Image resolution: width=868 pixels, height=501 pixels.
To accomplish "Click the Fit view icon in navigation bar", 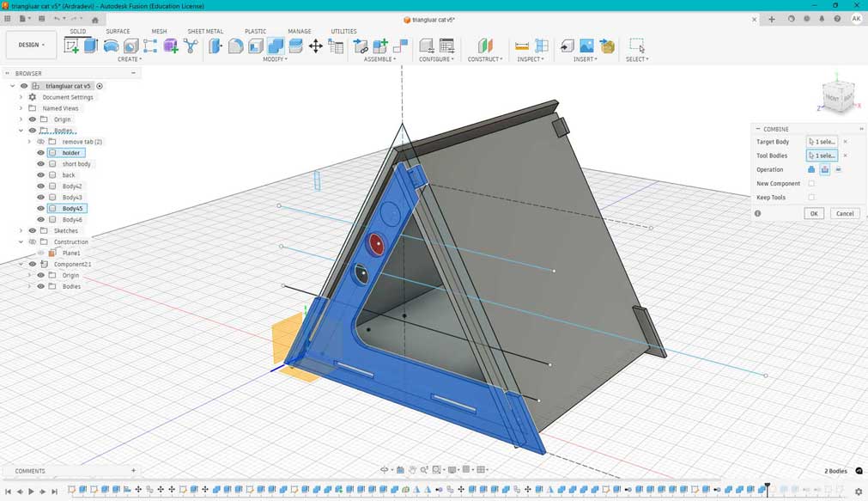I will click(436, 470).
